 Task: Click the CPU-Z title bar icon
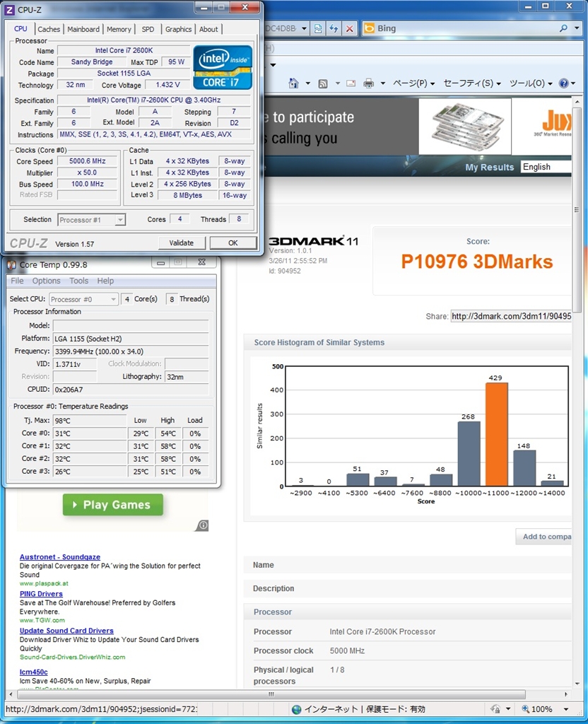9,9
